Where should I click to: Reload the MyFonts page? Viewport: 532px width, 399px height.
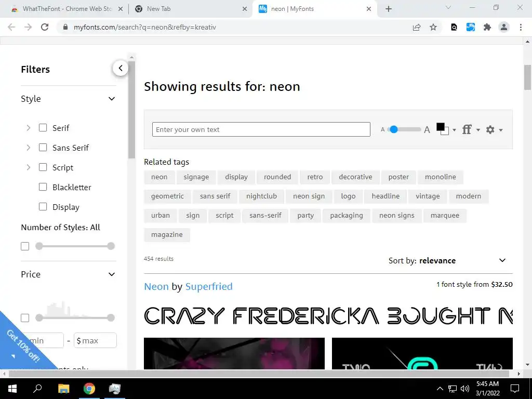pos(45,27)
